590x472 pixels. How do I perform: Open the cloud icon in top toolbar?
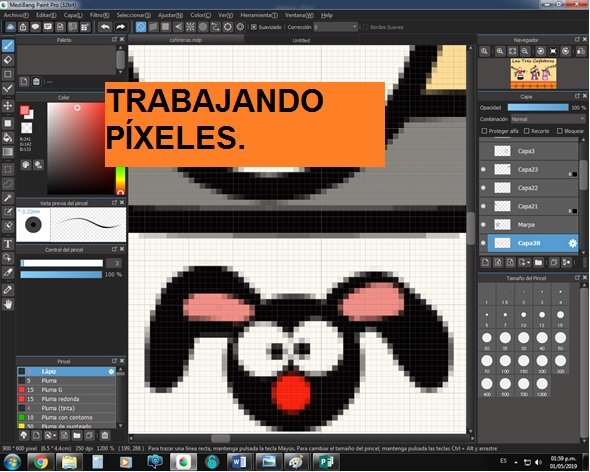click(x=10, y=27)
